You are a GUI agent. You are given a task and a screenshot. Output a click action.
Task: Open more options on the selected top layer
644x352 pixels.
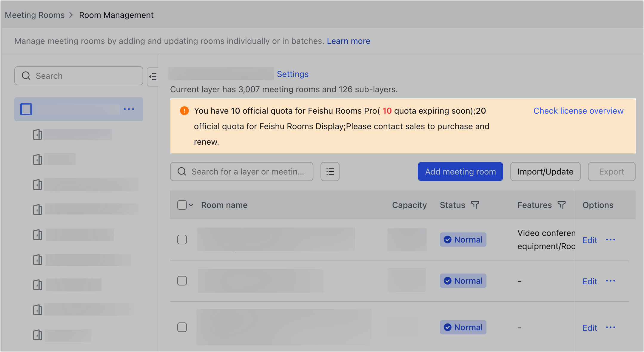pyautogui.click(x=129, y=109)
